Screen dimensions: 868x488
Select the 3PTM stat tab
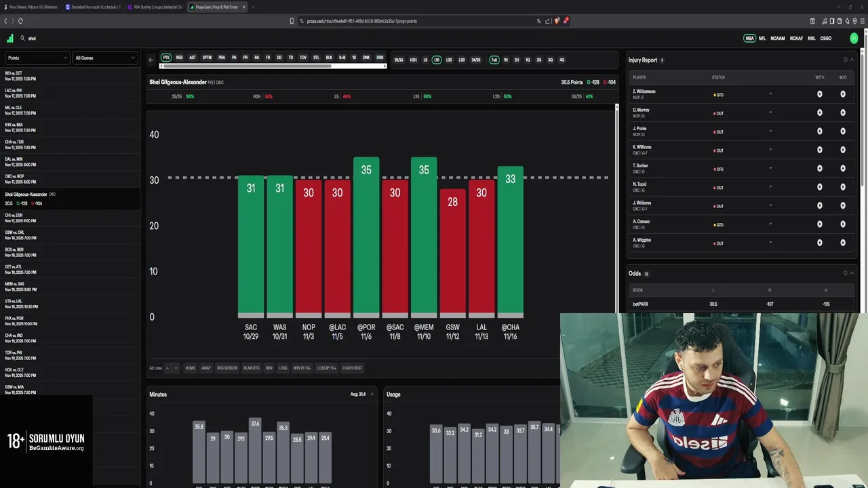207,58
